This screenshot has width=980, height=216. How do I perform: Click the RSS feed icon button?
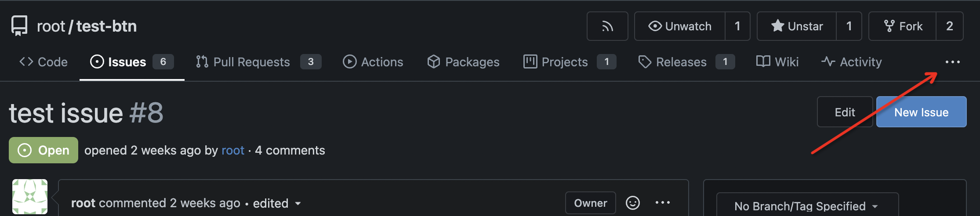tap(607, 26)
